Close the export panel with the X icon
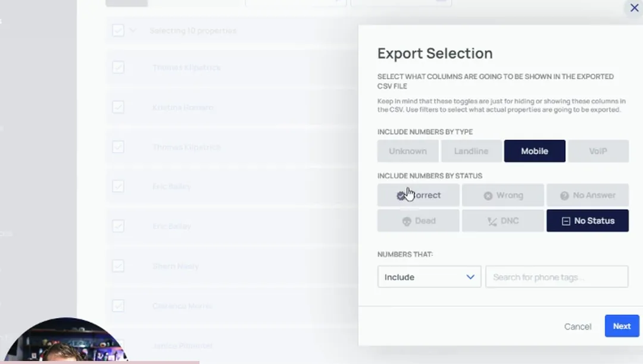This screenshot has width=643, height=364. tap(634, 8)
